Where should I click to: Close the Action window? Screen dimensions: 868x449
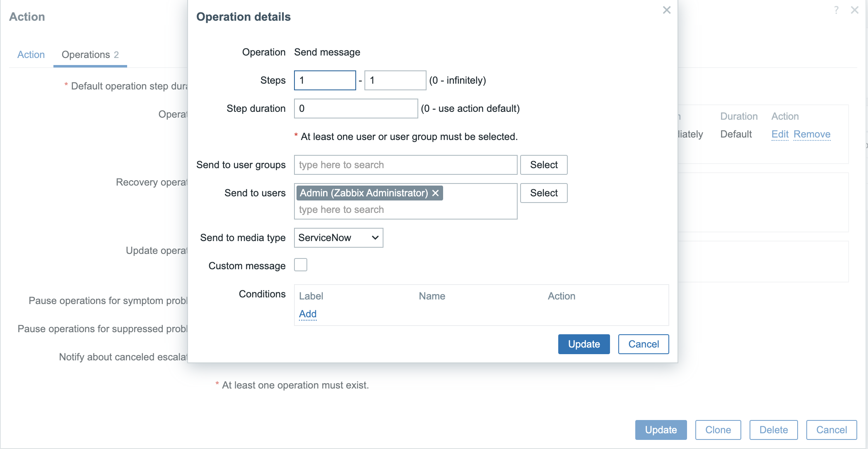pos(854,10)
